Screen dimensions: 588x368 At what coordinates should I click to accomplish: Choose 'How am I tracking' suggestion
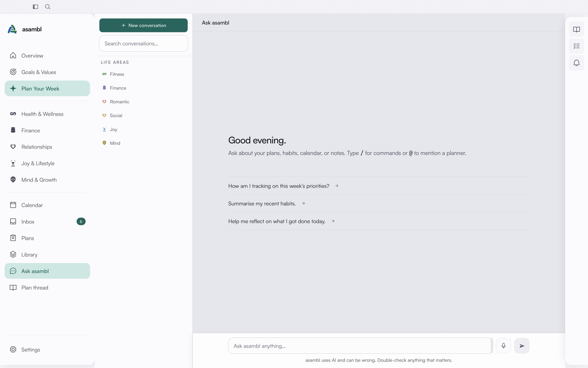tap(379, 186)
